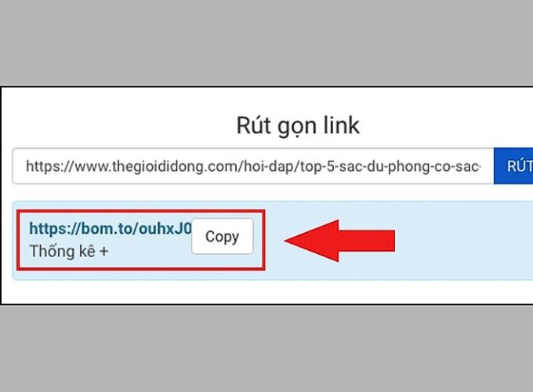Image resolution: width=533 pixels, height=392 pixels.
Task: Click the Rút gọn link heading
Action: coord(298,126)
